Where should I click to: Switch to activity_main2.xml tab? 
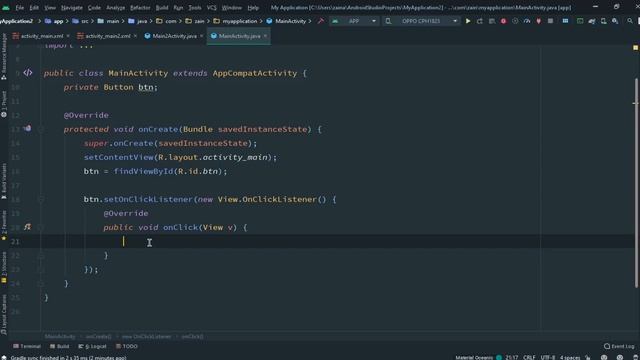[108, 36]
